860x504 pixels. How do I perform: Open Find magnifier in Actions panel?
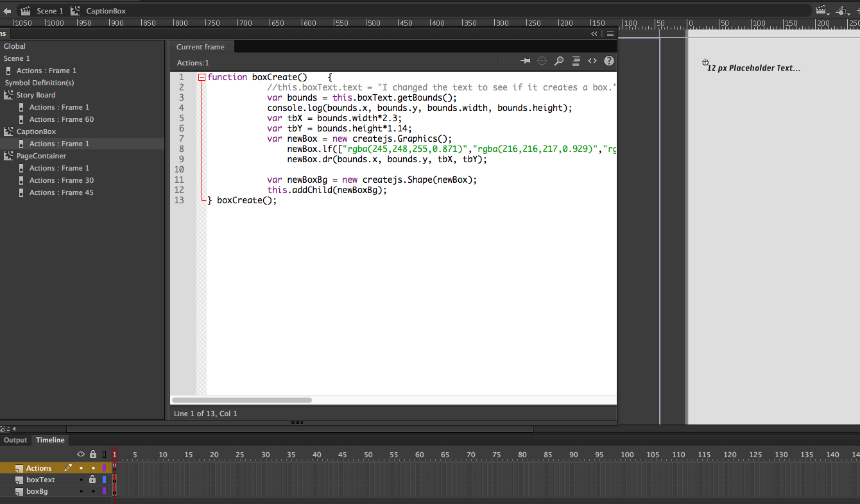tap(559, 61)
